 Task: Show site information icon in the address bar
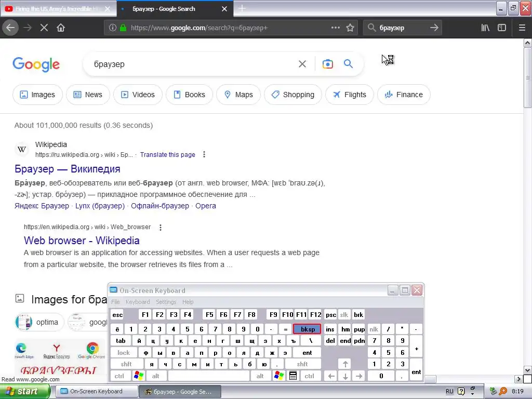(113, 28)
